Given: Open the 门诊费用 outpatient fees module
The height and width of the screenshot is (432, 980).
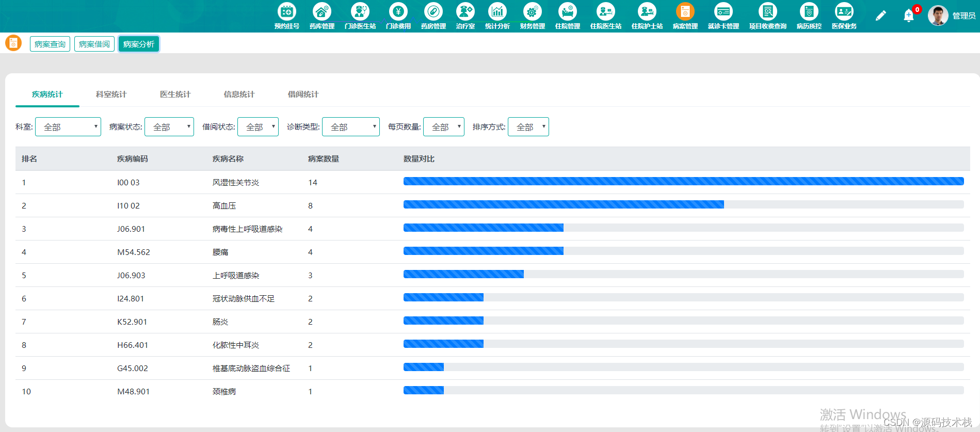Looking at the screenshot, I should tap(398, 16).
